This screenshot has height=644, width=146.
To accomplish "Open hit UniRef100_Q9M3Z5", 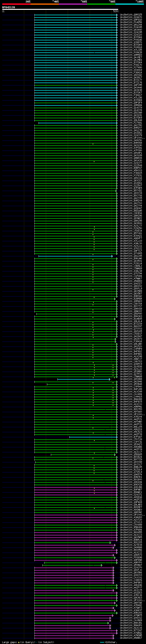I will tap(131, 15).
